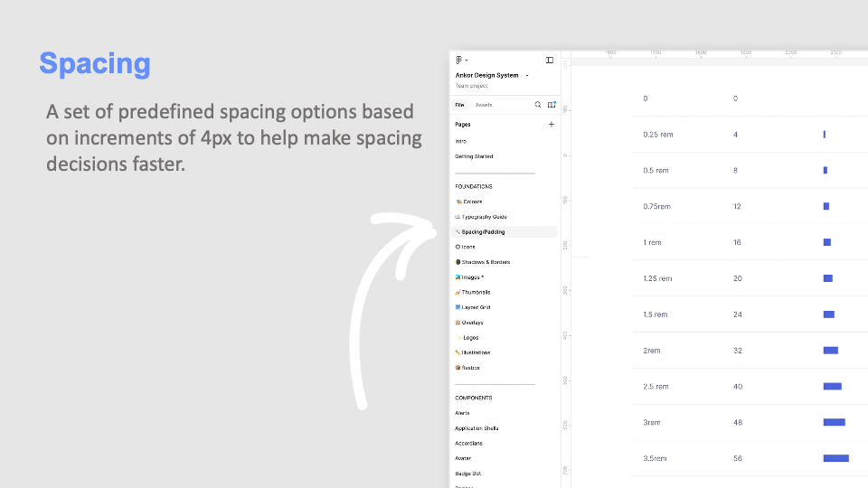Open the Colours page
Image resolution: width=868 pixels, height=488 pixels.
click(472, 202)
